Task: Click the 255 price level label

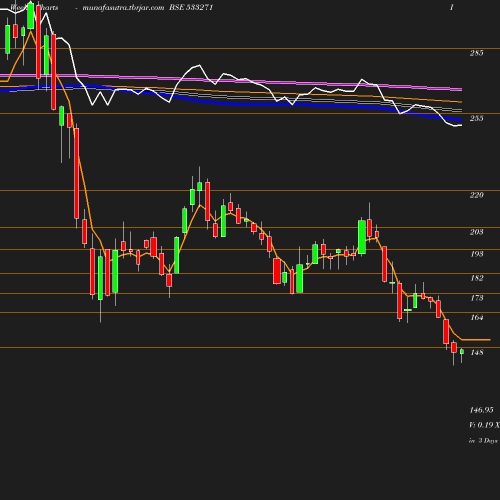Action: coord(476,118)
